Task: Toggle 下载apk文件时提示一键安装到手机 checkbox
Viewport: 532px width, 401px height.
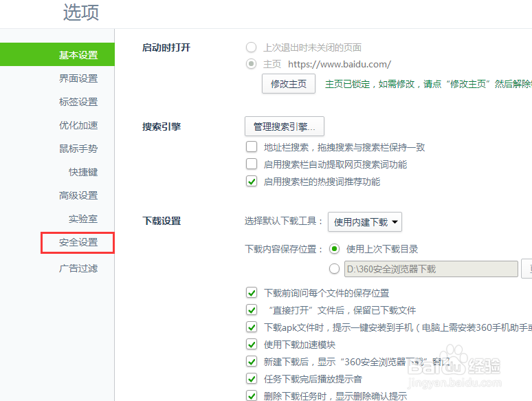Action: (x=252, y=327)
